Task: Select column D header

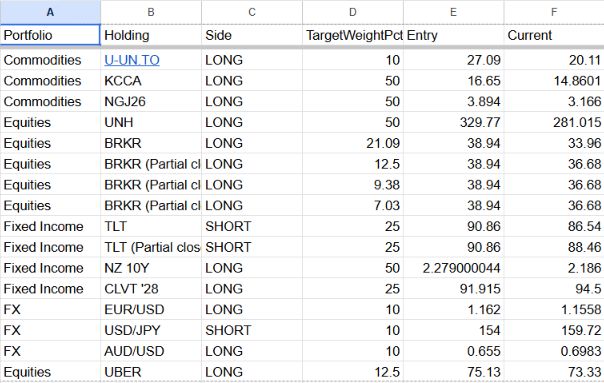Action: tap(353, 12)
